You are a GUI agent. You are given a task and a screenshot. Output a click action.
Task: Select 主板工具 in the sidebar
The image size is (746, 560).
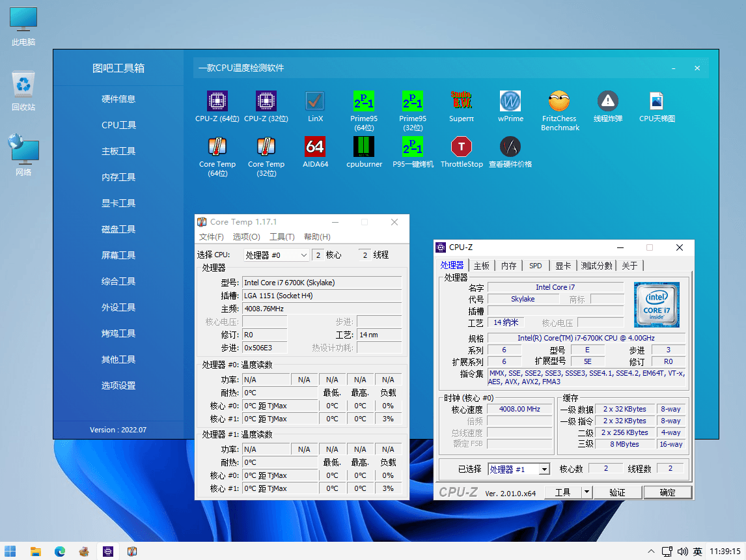(x=118, y=151)
